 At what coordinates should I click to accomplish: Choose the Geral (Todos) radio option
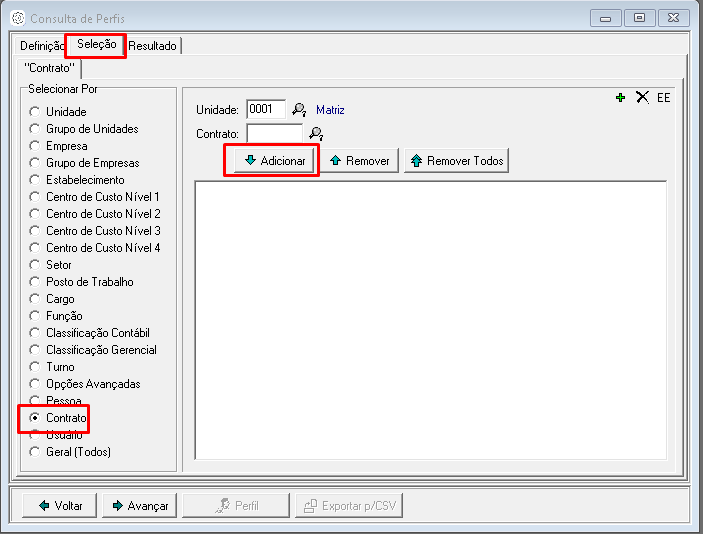[35, 452]
